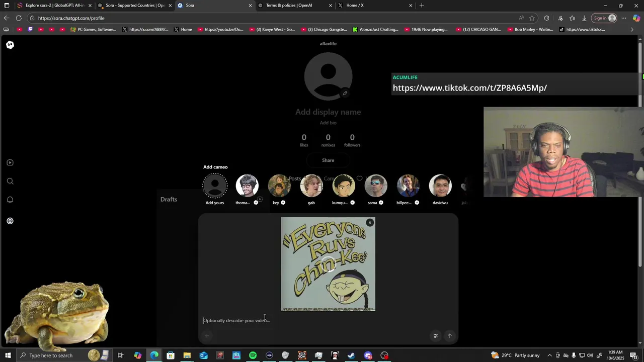This screenshot has height=362, width=644.
Task: Open Kanye West bookmark
Action: [x=272, y=30]
